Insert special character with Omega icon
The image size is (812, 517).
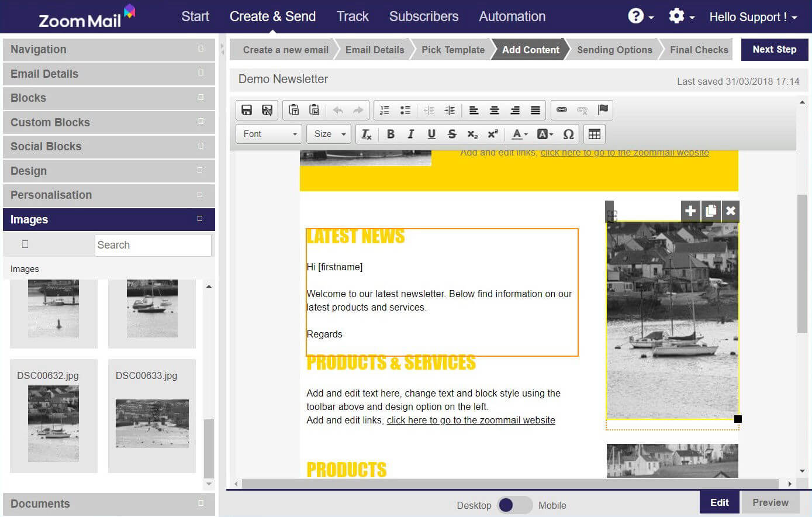568,135
